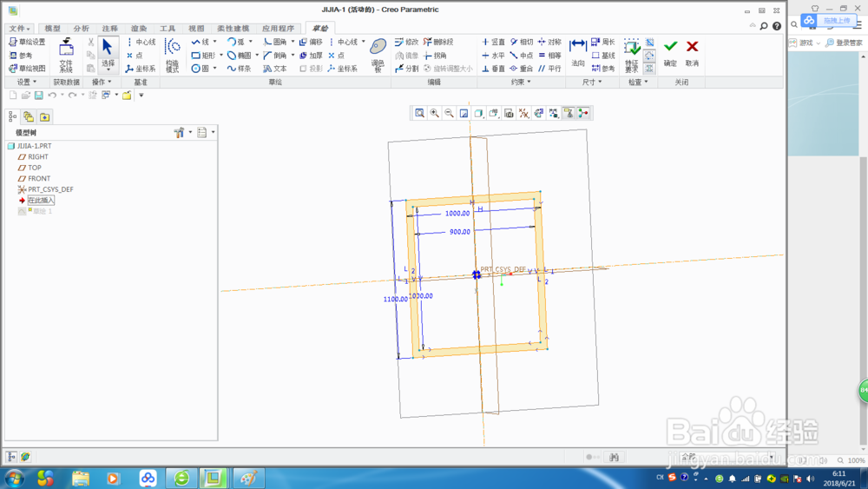
Task: Expand the 操作 group dropdown
Action: (102, 82)
